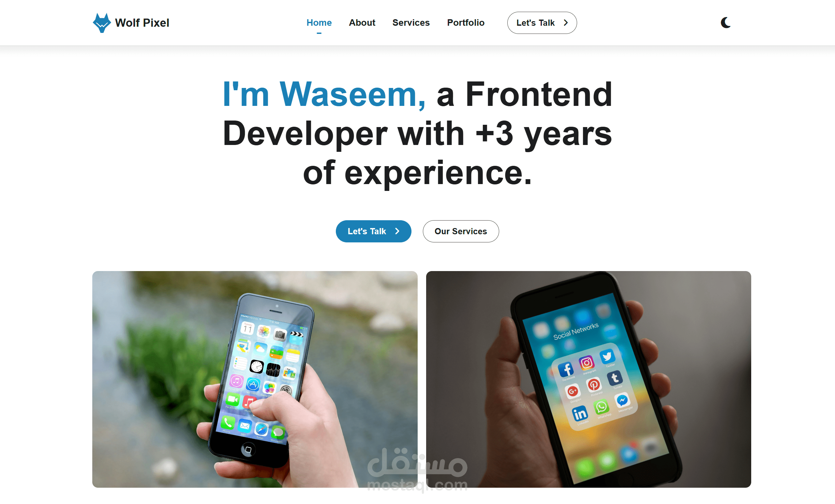The width and height of the screenshot is (835, 504).
Task: Click the Pinterest icon in the phone photo
Action: tap(593, 384)
